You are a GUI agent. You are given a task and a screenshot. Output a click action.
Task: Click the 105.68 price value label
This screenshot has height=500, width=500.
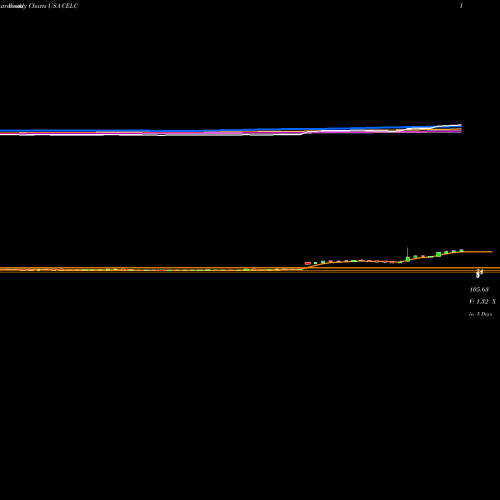tap(479, 289)
